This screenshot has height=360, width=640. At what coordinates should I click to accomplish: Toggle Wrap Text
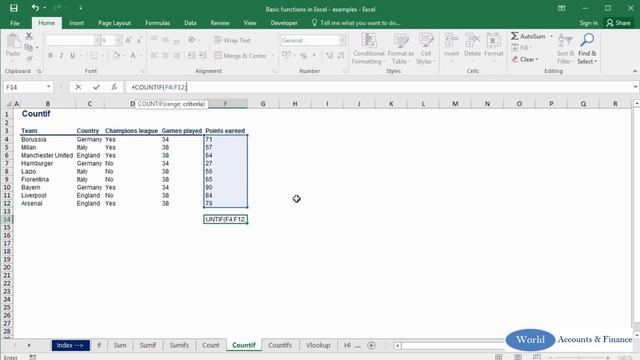[x=232, y=40]
